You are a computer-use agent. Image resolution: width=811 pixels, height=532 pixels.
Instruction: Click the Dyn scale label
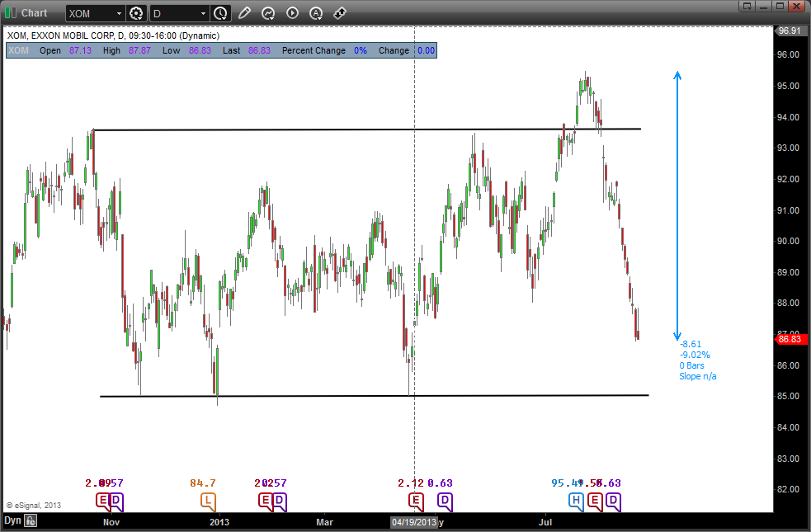(12, 520)
